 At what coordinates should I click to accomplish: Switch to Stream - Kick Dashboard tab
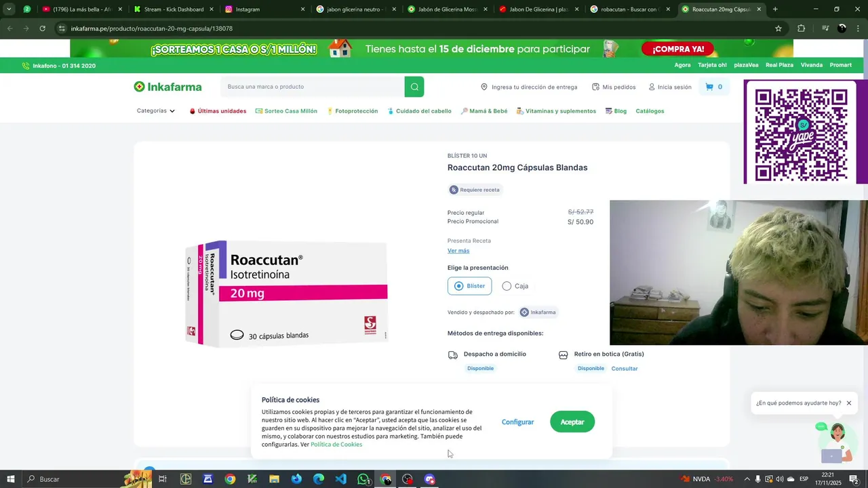coord(174,9)
